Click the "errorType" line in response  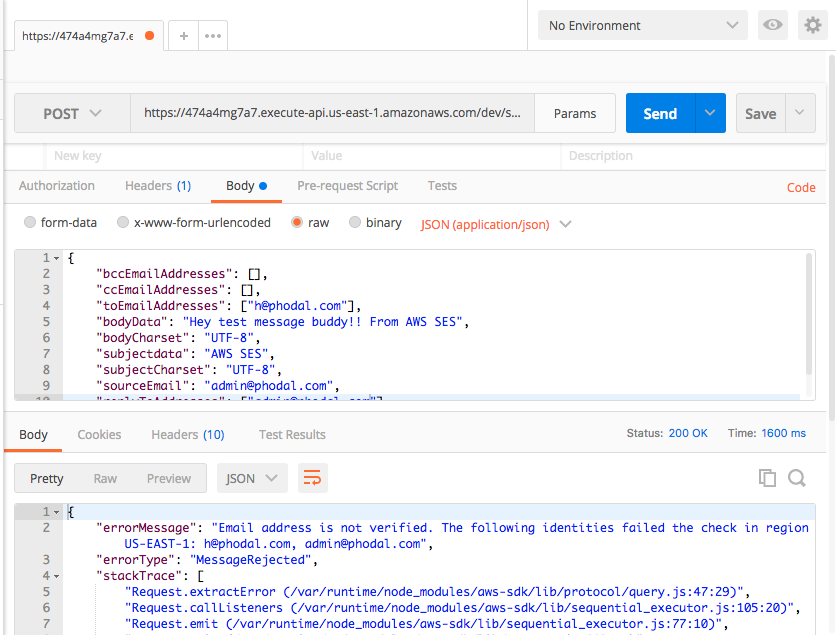pyautogui.click(x=207, y=560)
